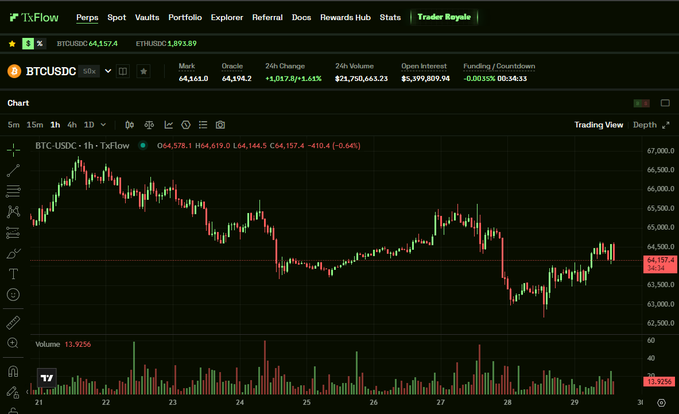This screenshot has width=679, height=414.
Task: Switch to Depth chart mode
Action: tap(645, 125)
